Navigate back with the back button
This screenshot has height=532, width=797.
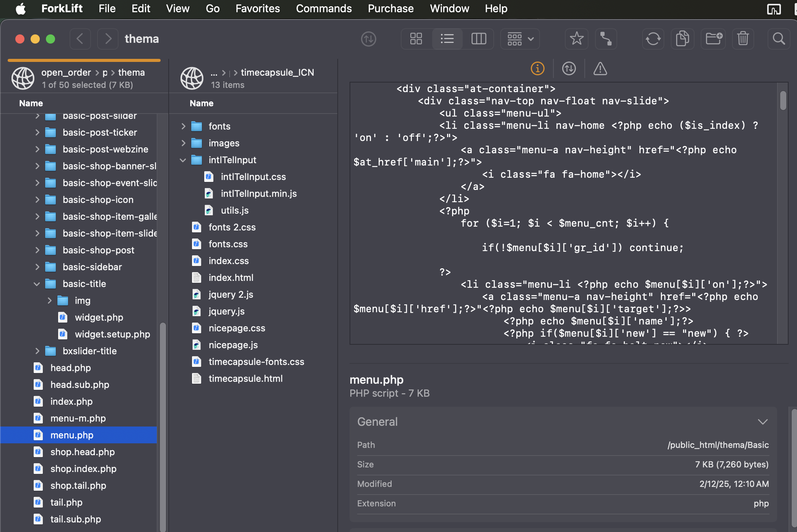(80, 39)
